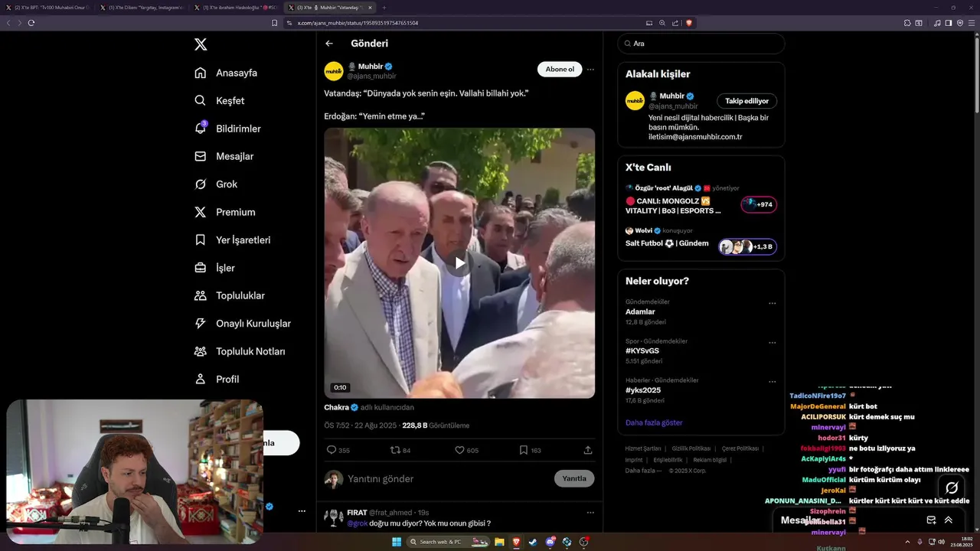Open 228,8 B Görüntüleme view count

436,425
